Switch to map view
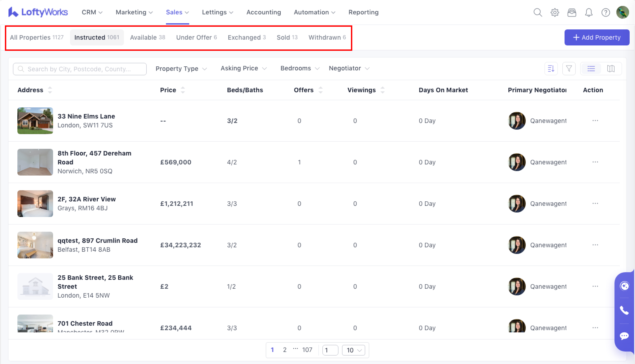635x364 pixels. pos(611,68)
